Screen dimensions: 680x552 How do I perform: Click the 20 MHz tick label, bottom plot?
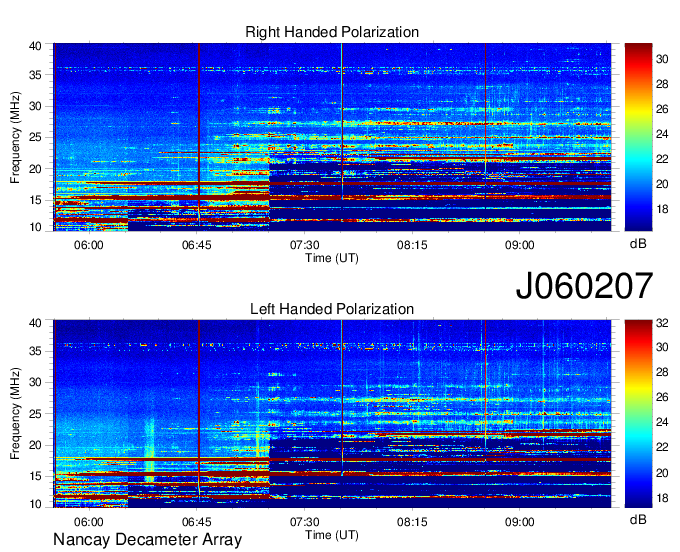[35, 446]
